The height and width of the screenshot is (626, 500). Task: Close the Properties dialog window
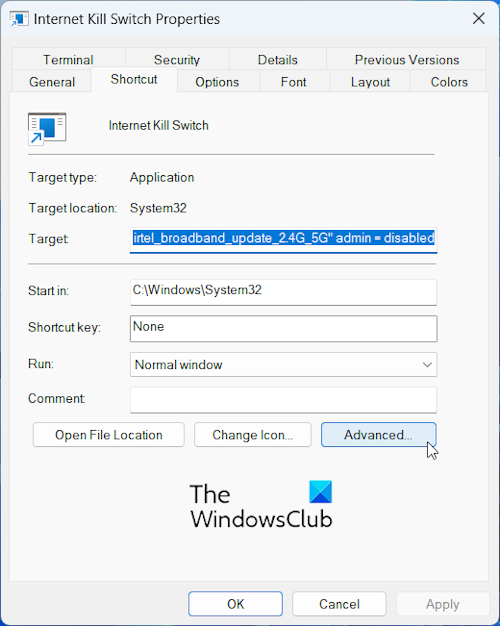(478, 18)
